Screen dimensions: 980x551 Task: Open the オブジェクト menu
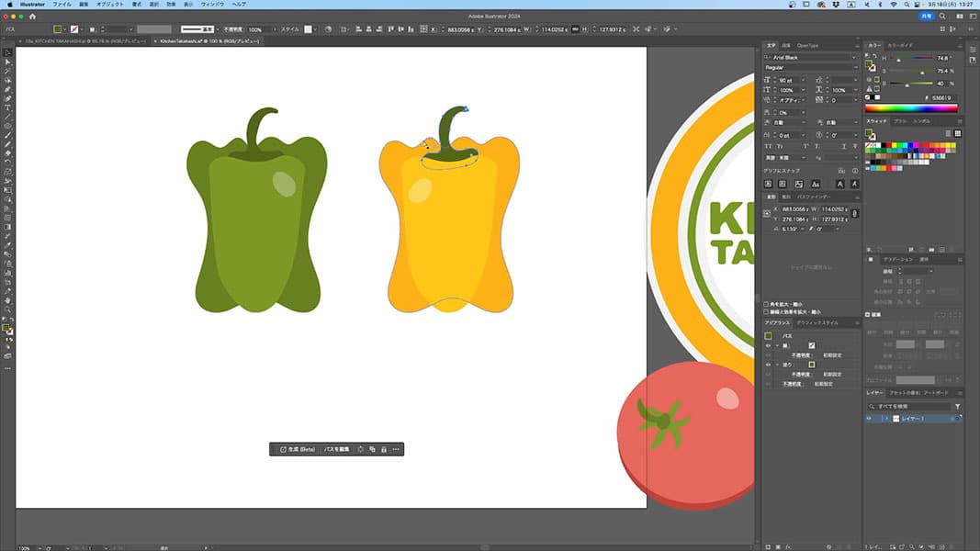click(109, 5)
